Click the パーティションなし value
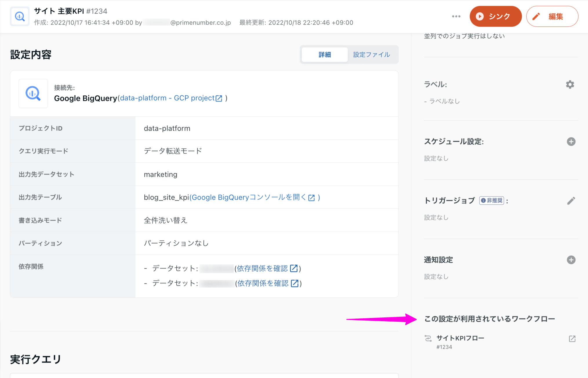This screenshot has width=588, height=378. point(176,243)
